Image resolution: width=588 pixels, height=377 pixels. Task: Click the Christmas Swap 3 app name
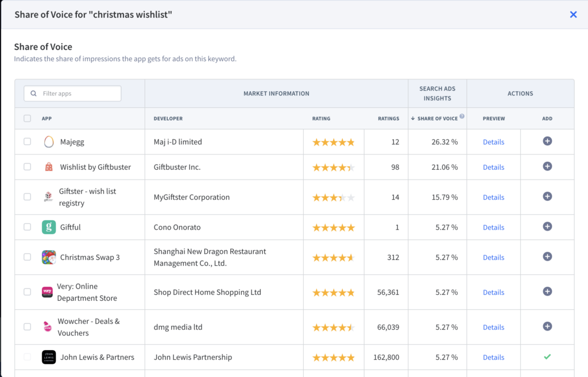90,258
